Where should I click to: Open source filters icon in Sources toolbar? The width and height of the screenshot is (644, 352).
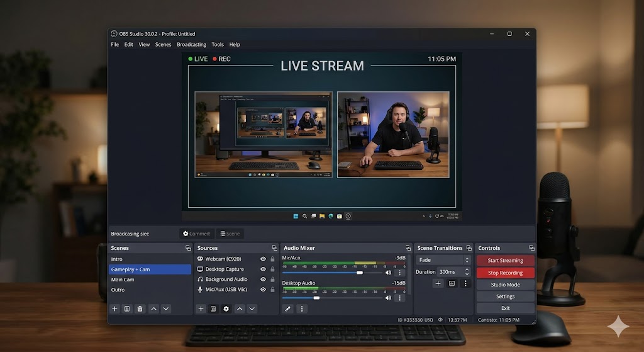(x=213, y=309)
